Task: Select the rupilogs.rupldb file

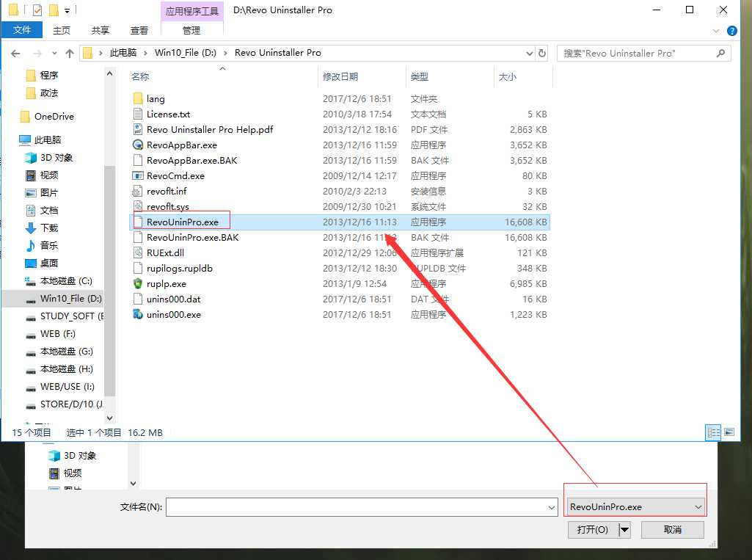Action: click(x=179, y=268)
